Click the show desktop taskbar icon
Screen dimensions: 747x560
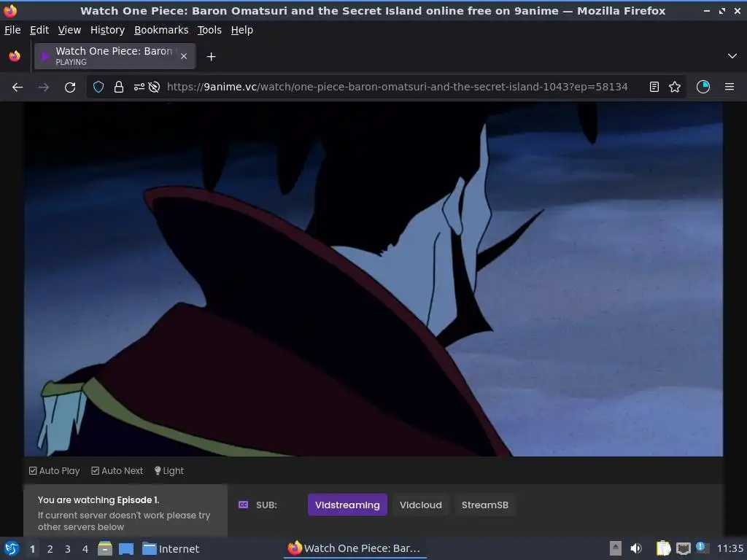coord(126,549)
